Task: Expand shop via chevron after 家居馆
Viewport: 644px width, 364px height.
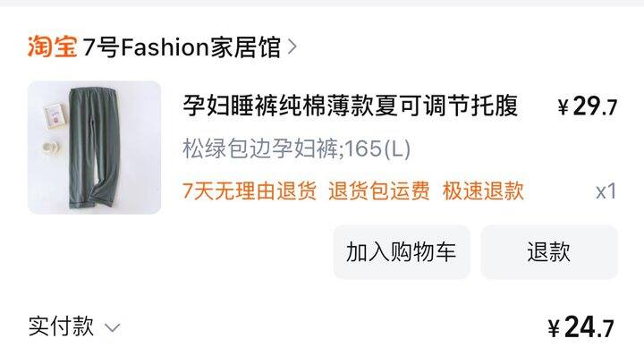Action: click(x=292, y=47)
